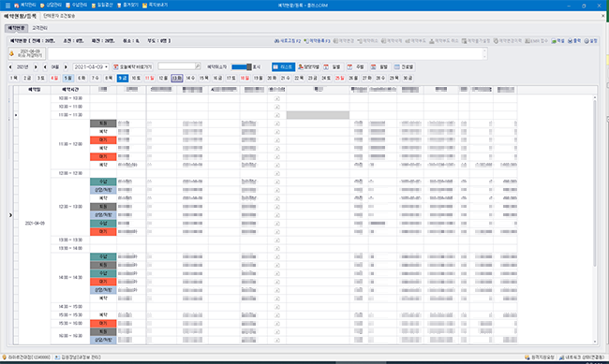Open the 쪽지보내기 menu

tap(155, 6)
